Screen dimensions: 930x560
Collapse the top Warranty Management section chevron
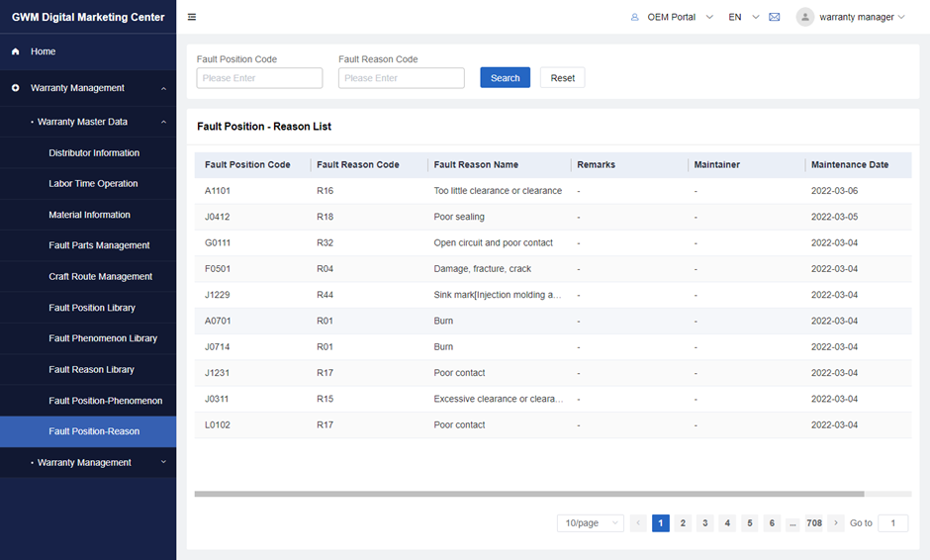pyautogui.click(x=163, y=88)
